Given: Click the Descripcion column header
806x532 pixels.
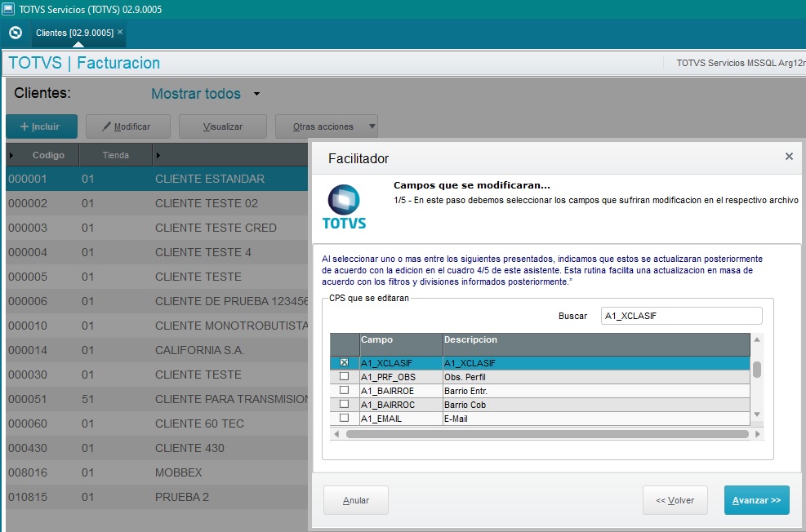Looking at the screenshot, I should 596,344.
